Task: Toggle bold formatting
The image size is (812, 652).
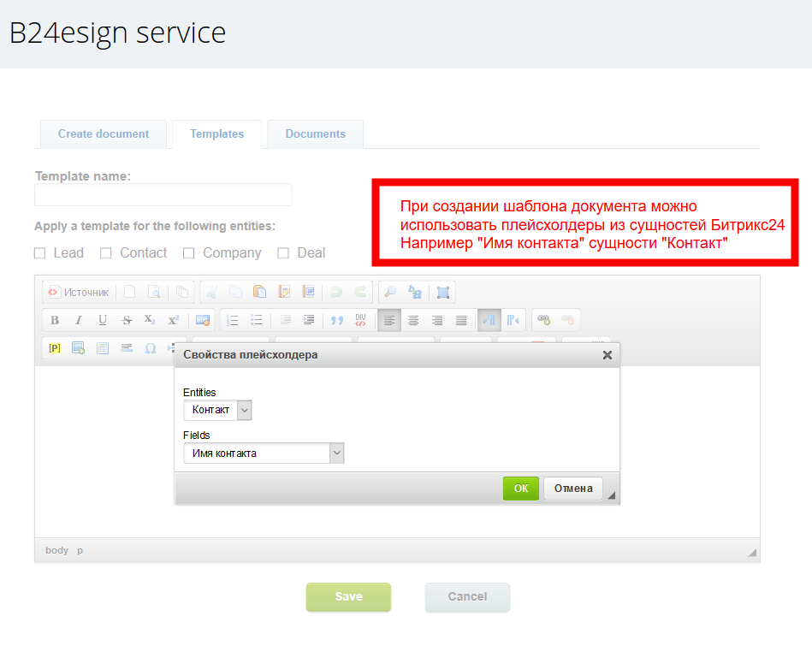Action: (55, 320)
